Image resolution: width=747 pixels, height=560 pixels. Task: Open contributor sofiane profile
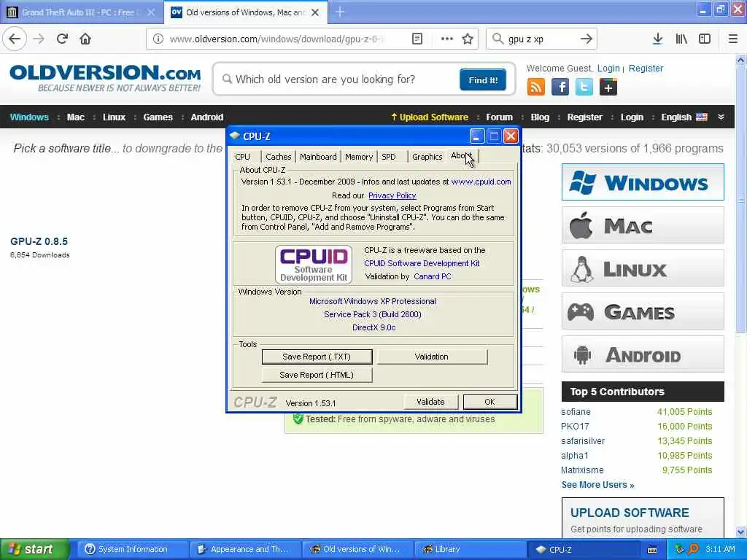pos(576,412)
